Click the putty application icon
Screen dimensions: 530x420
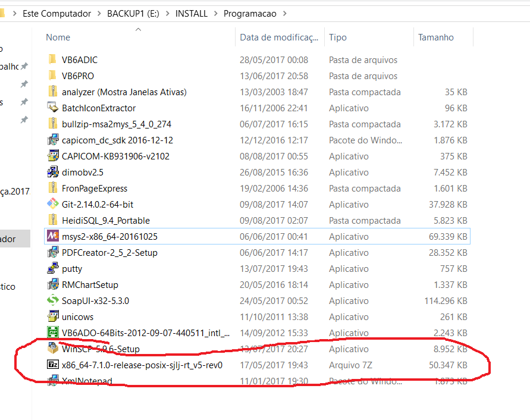click(52, 268)
